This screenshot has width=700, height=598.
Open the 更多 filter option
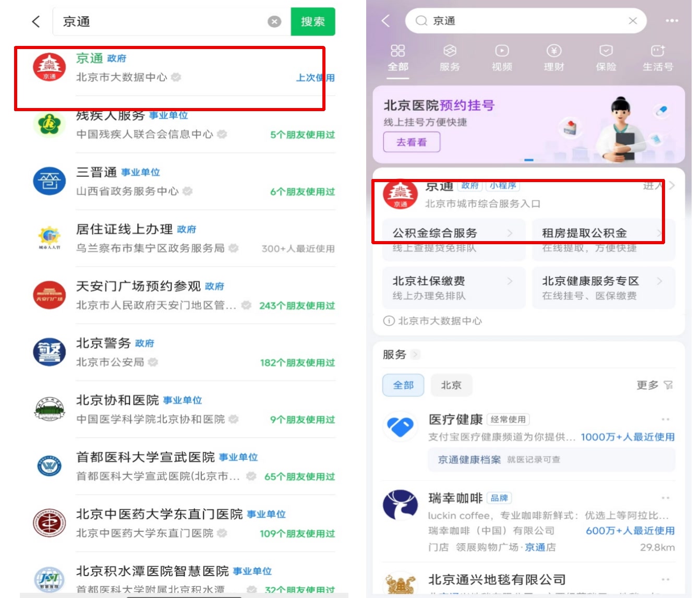(x=654, y=385)
